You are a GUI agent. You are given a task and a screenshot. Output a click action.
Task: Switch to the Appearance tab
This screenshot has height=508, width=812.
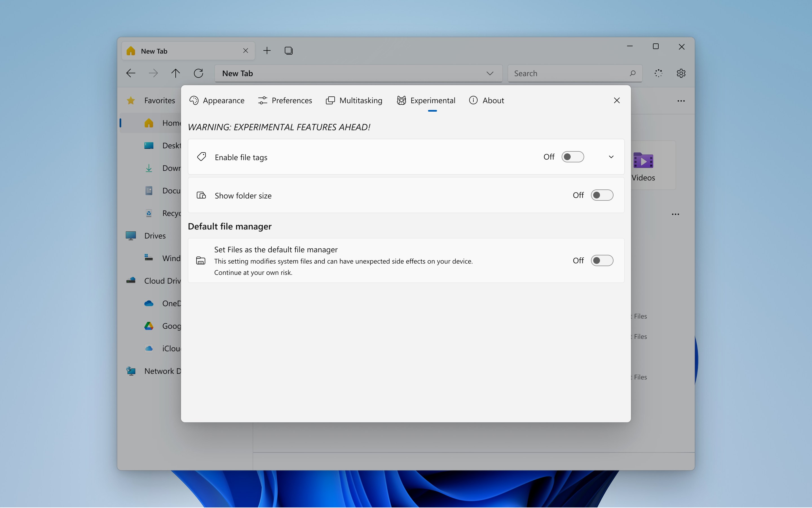click(x=217, y=100)
